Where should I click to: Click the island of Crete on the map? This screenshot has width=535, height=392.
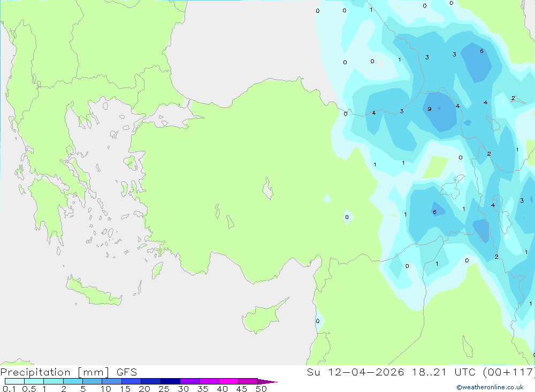click(93, 291)
